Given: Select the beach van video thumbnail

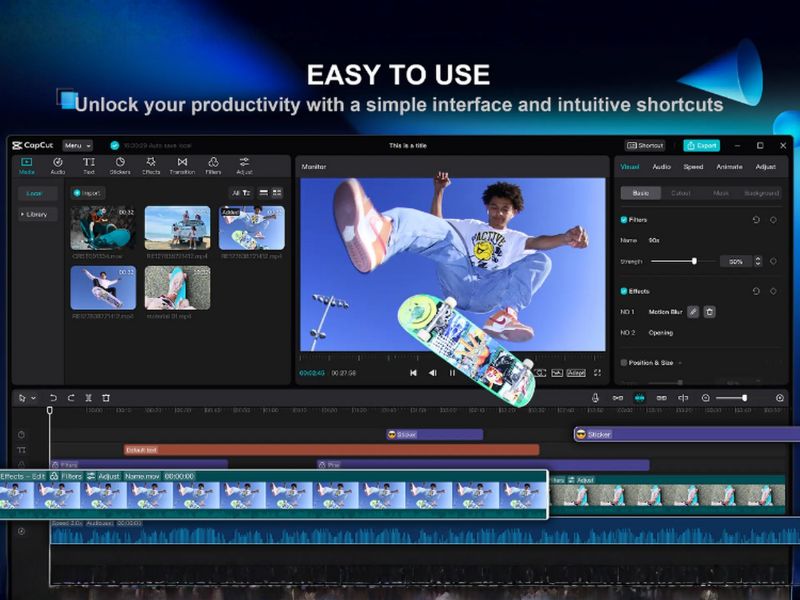Looking at the screenshot, I should point(178,228).
